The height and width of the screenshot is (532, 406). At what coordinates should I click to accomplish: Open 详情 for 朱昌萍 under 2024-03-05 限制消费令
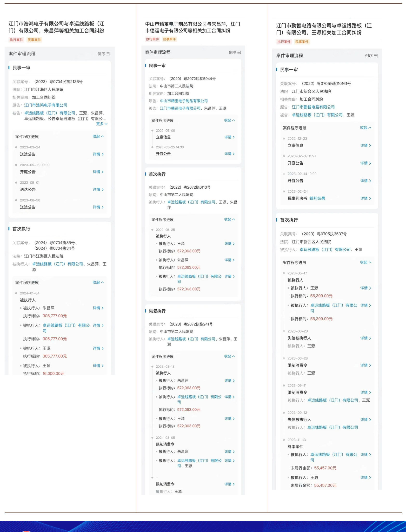[229, 452]
